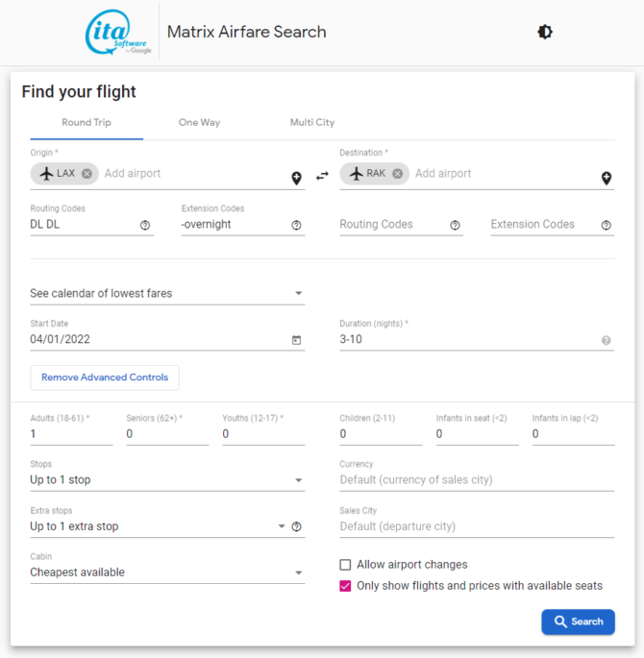Image resolution: width=644 pixels, height=658 pixels.
Task: Uncheck only show flights with available seats
Action: click(345, 586)
